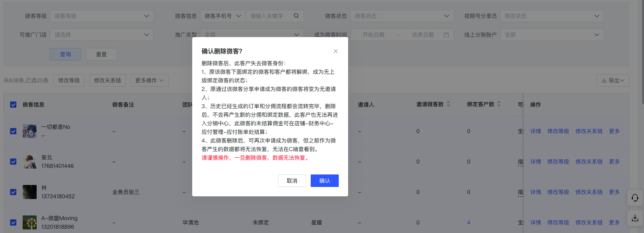Open the 线上分账账户 dropdown
The image size is (644, 233).
(552, 35)
